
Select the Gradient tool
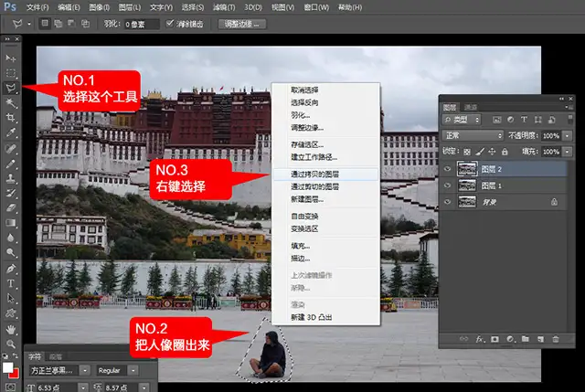pyautogui.click(x=10, y=223)
